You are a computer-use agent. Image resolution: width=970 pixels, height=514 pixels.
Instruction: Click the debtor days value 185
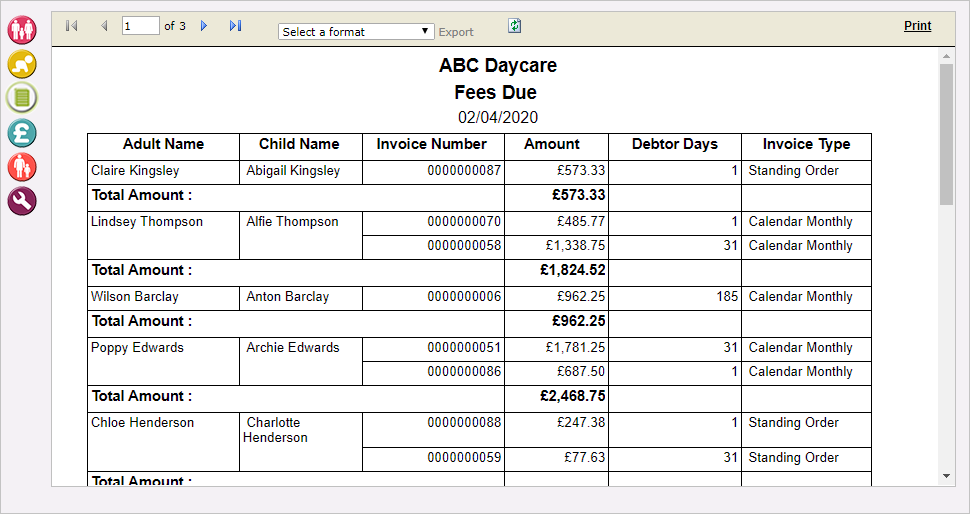pos(727,297)
